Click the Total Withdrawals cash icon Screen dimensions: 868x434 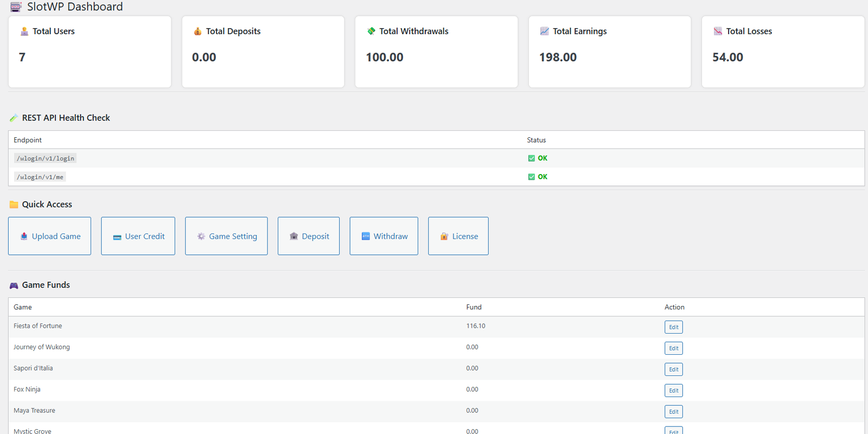click(x=371, y=31)
